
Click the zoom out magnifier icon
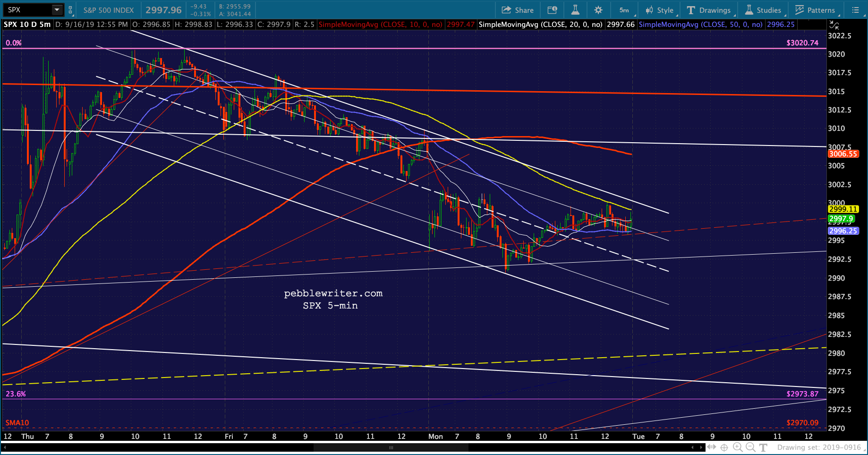point(749,447)
